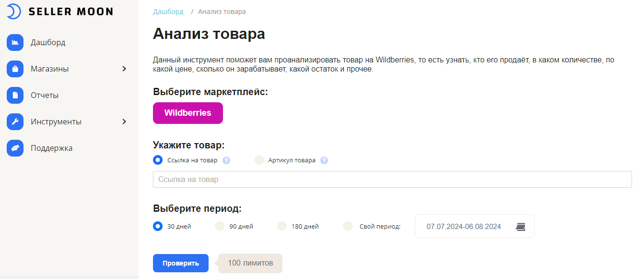This screenshot has height=279, width=644.
Task: Click the Отчеты document icon
Action: tap(15, 95)
